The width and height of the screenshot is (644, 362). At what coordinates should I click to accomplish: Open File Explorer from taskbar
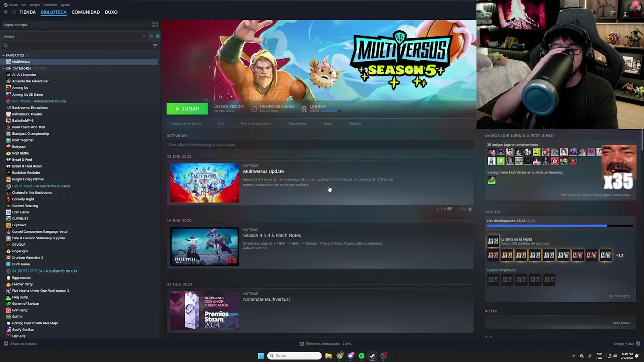point(328,356)
